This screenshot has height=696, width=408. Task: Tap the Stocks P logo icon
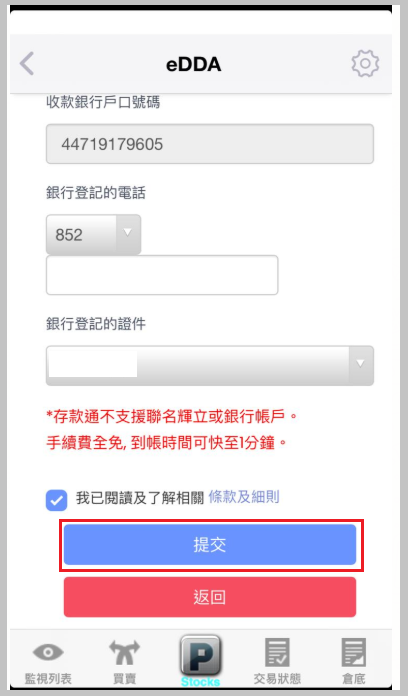[200, 655]
